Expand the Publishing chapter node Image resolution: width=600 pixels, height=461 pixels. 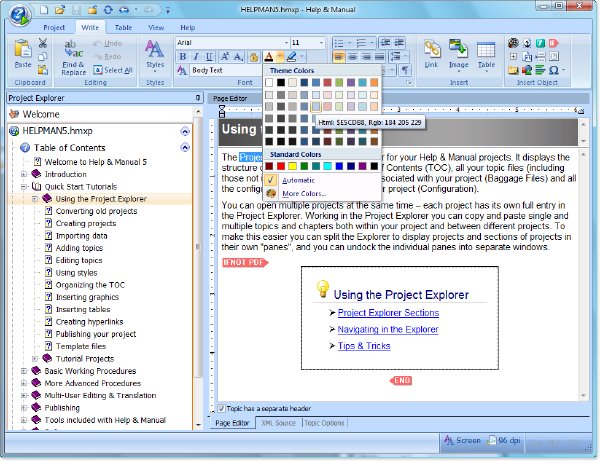24,408
